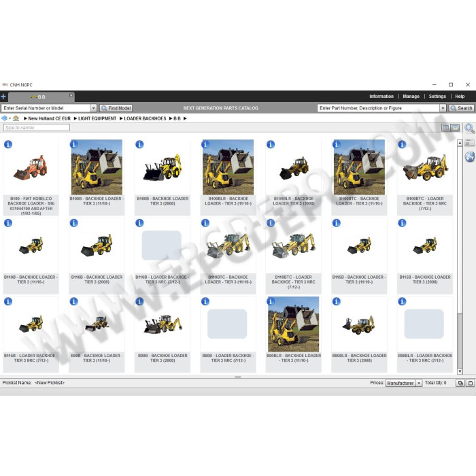Add a new tab with the plus icon
This screenshot has height=476, width=476.
3,97
